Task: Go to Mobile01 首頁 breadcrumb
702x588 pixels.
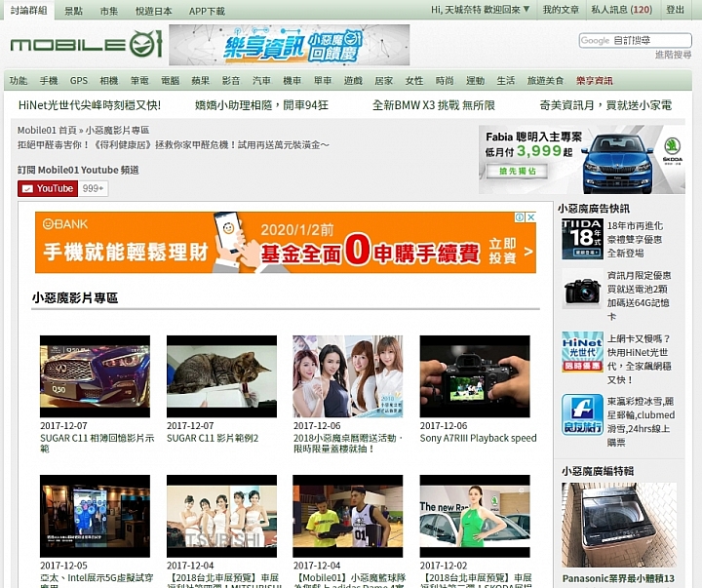Action: tap(47, 130)
